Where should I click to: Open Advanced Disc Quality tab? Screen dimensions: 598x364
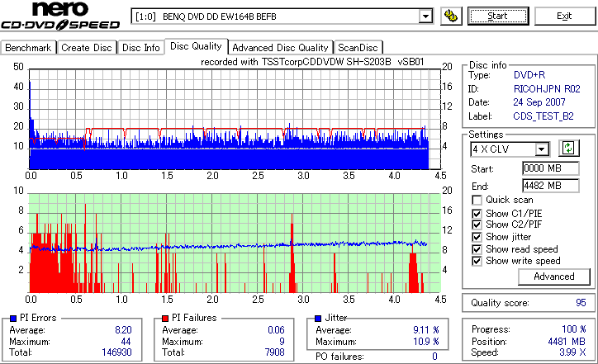(x=280, y=48)
